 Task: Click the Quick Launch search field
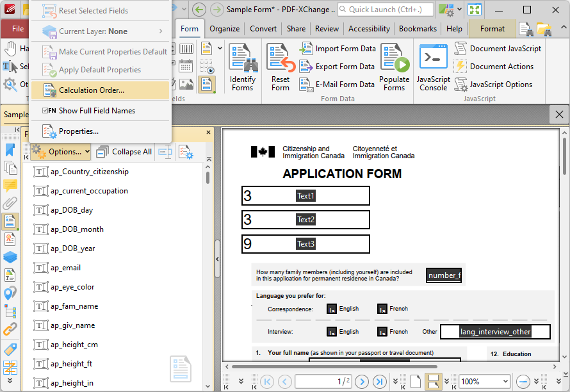tap(386, 10)
